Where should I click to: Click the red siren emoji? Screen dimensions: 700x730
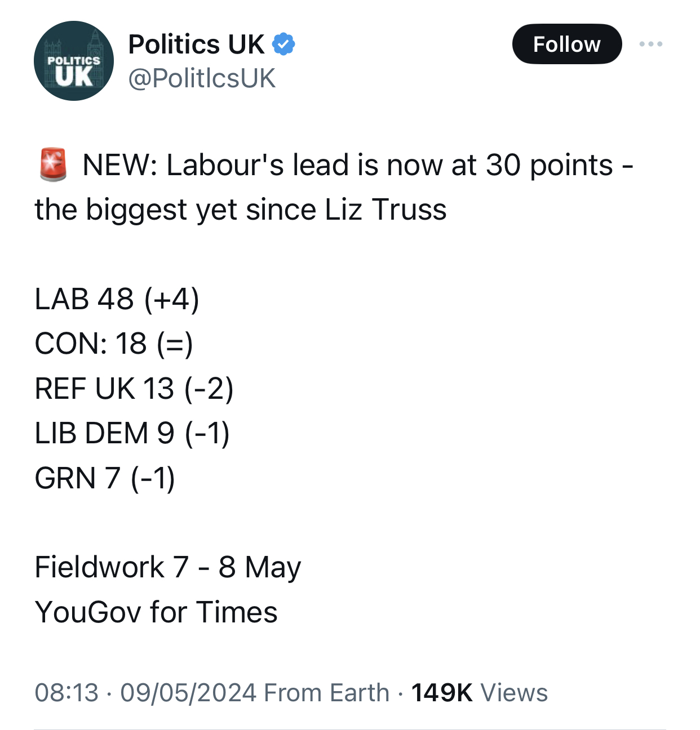click(53, 164)
